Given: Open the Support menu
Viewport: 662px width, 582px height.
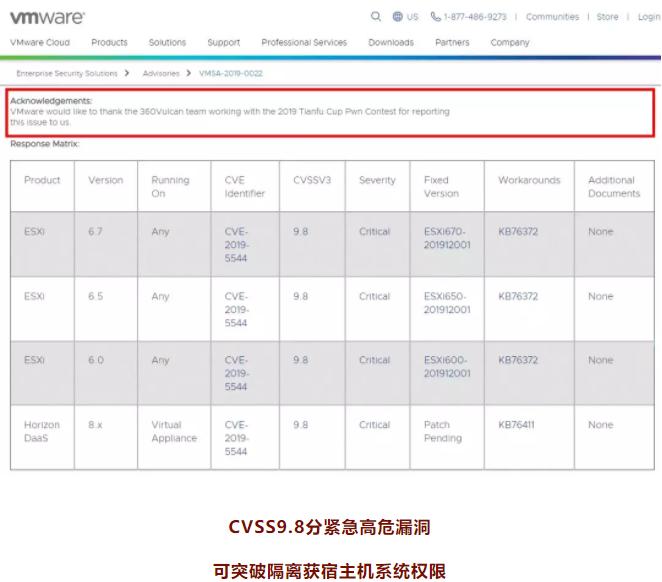Looking at the screenshot, I should point(224,42).
